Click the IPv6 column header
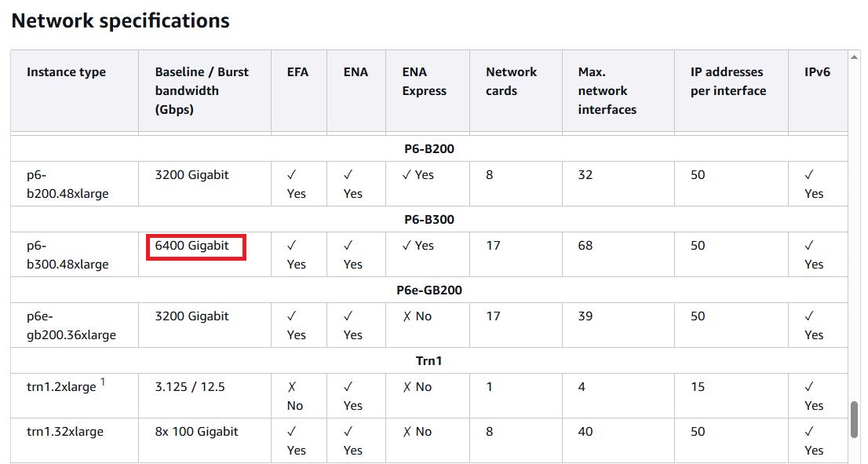 (817, 72)
